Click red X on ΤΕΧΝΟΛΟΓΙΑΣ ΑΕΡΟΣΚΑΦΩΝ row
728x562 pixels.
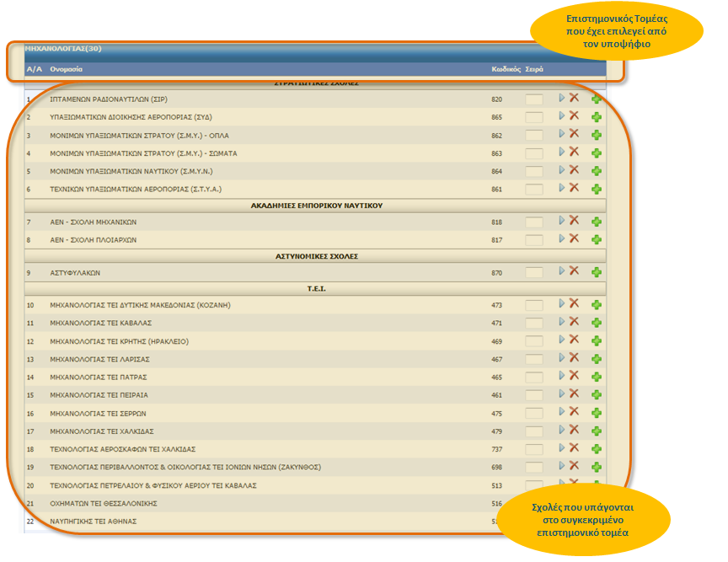coord(575,447)
